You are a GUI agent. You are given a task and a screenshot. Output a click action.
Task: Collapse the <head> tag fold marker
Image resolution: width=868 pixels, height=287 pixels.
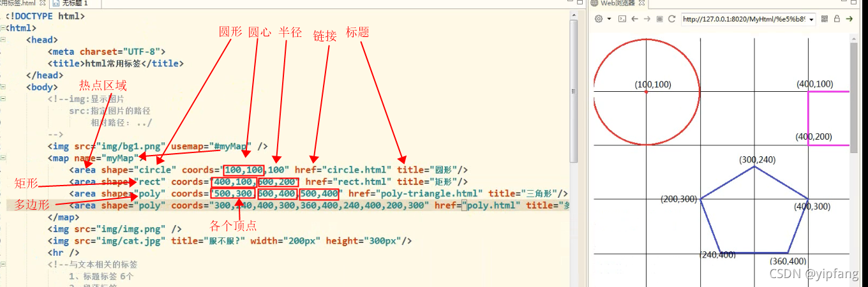(4, 40)
